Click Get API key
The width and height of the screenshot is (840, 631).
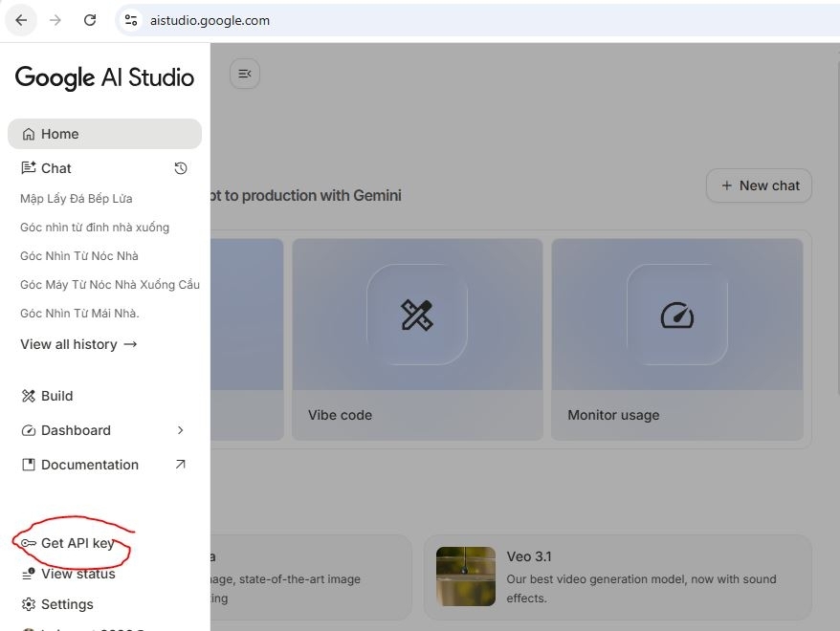[77, 543]
